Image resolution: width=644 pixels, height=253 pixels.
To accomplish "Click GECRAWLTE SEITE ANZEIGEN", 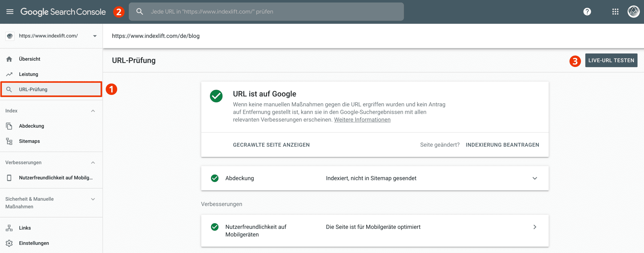I will [271, 145].
